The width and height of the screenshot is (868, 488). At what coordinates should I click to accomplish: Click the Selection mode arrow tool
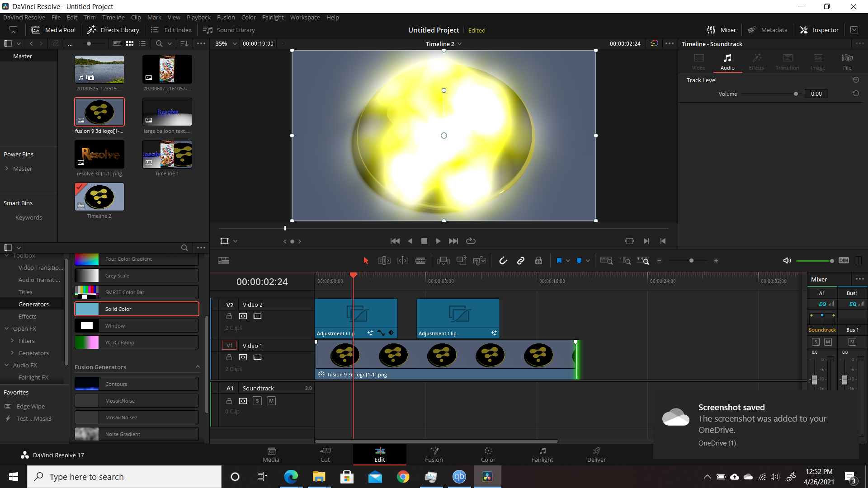click(366, 261)
